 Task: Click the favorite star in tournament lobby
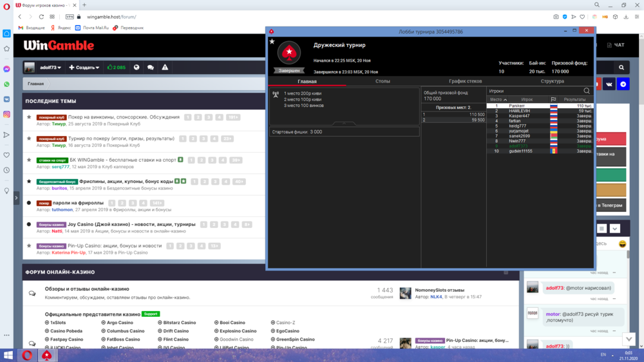point(272,42)
